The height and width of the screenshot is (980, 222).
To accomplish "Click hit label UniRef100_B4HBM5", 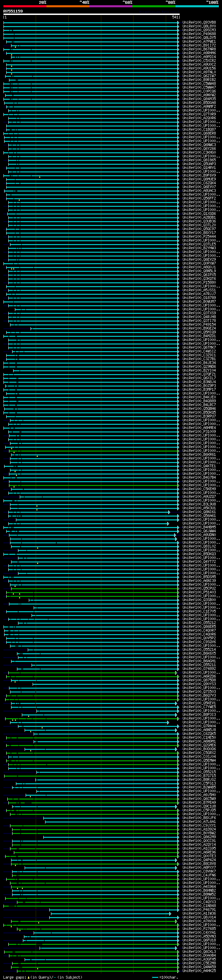I will click(x=199, y=527).
